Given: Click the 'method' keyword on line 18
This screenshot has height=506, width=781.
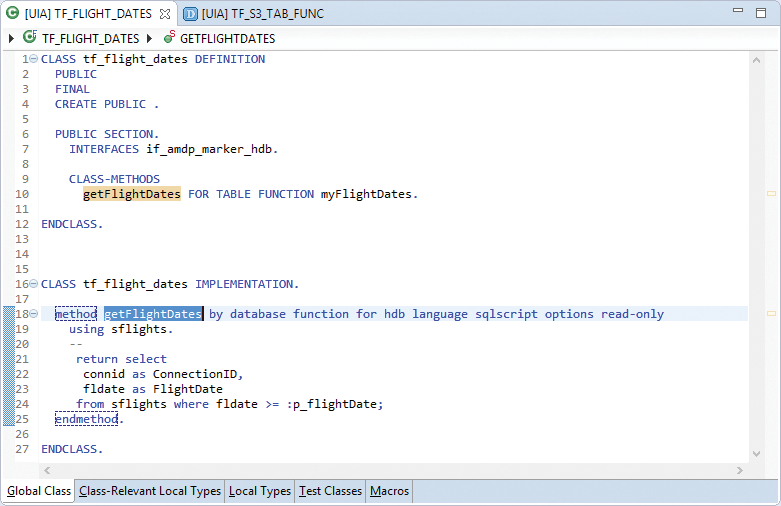Looking at the screenshot, I should click(76, 314).
